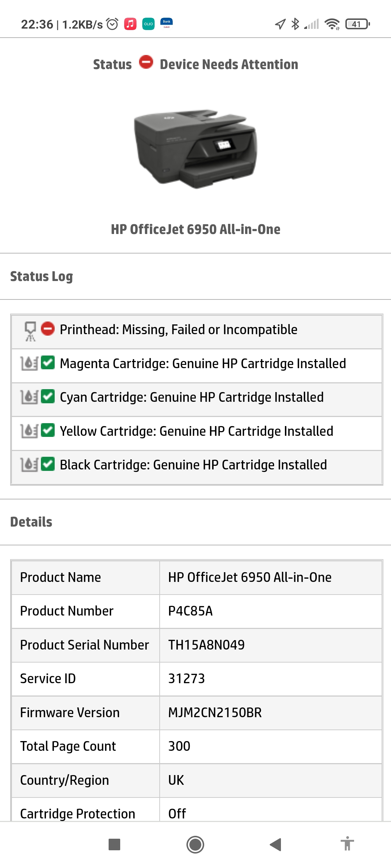This screenshot has width=391, height=868.
Task: Tap the Magenta Cartridge ink level icon
Action: [29, 363]
